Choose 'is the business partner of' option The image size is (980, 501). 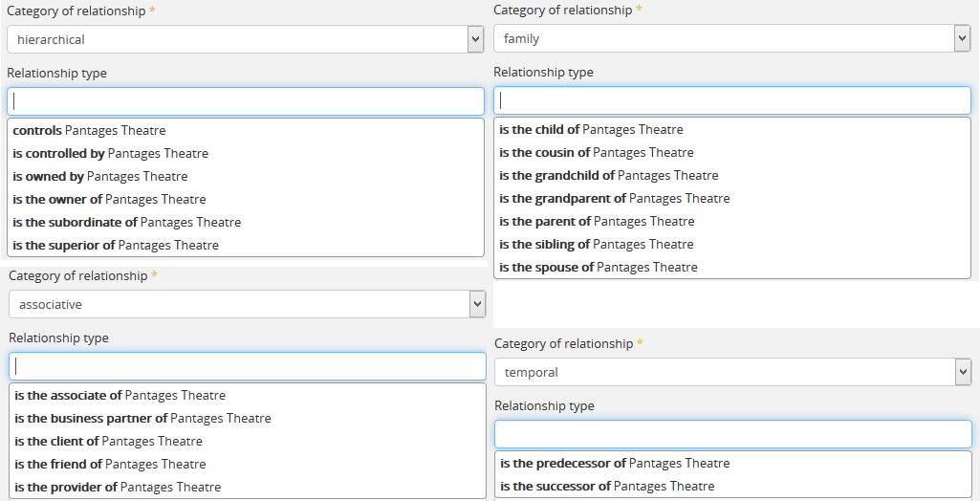click(142, 419)
